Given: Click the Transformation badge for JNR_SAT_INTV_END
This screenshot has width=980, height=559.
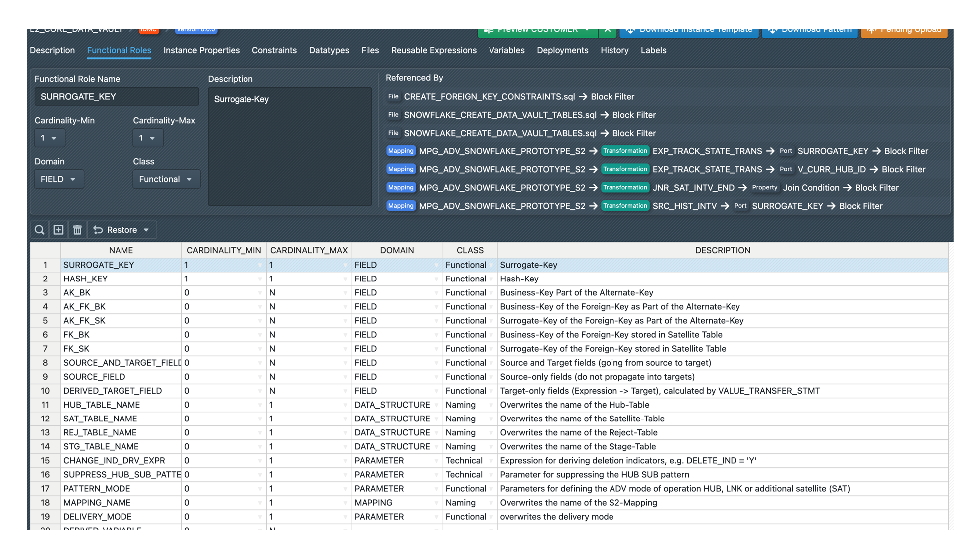Looking at the screenshot, I should click(x=625, y=188).
